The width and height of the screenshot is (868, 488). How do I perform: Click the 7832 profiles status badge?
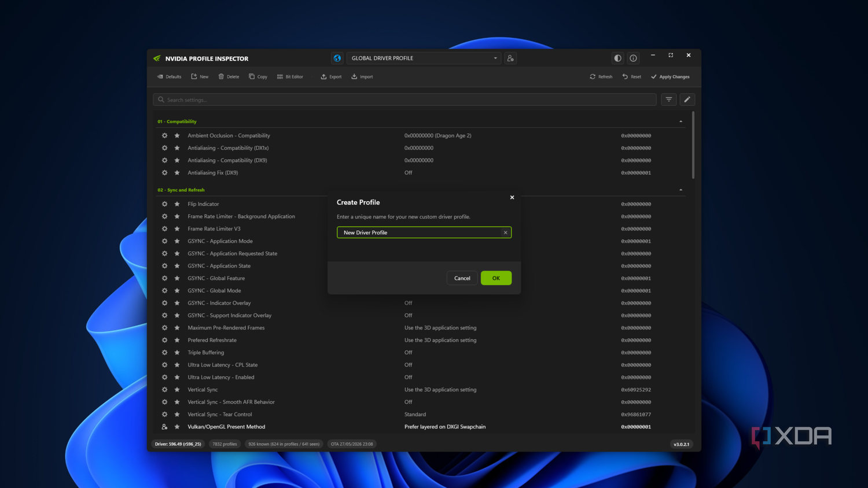coord(225,444)
